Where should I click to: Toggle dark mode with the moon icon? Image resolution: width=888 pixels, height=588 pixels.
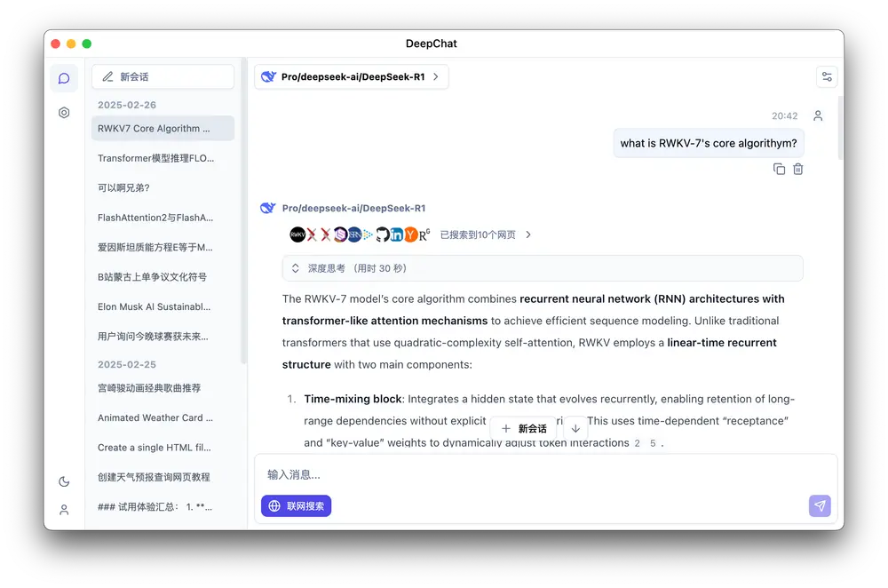pyautogui.click(x=64, y=481)
